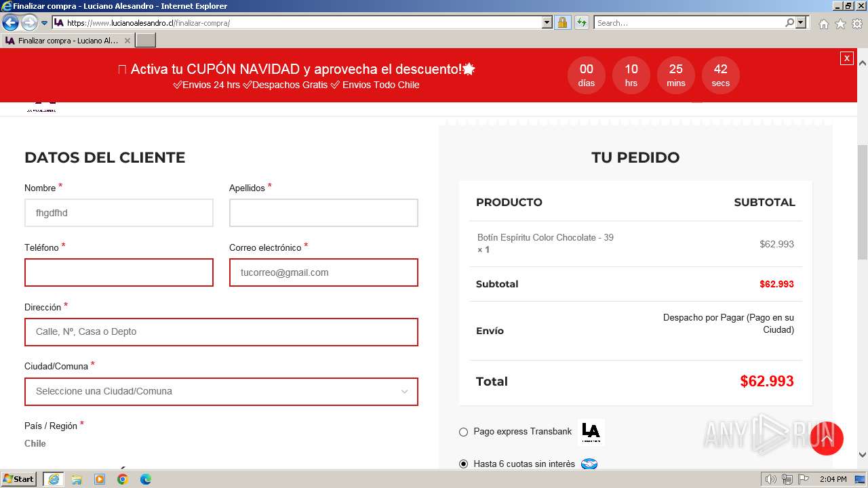Viewport: 868px width, 488px height.
Task: Open the Windows Start menu
Action: [19, 479]
